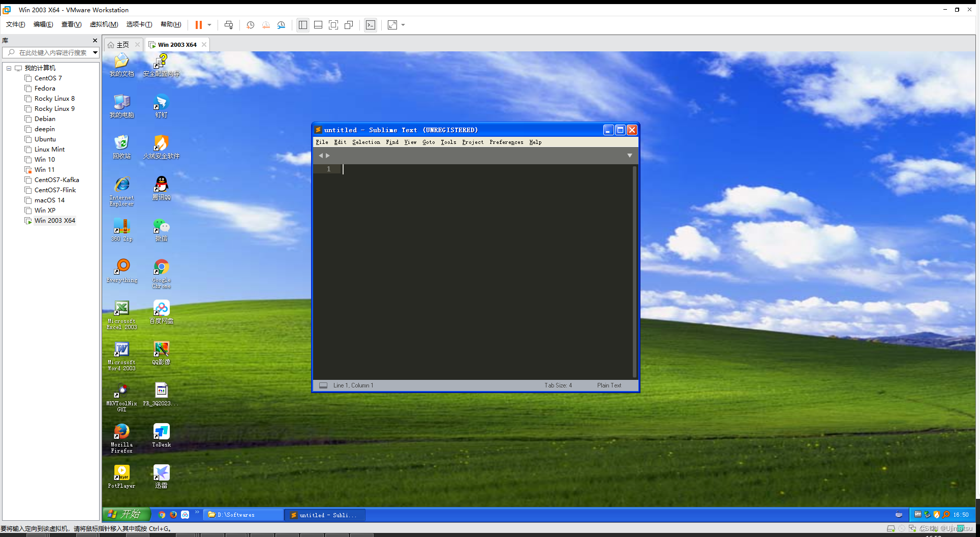Viewport: 980px width, 537px height.
Task: Toggle the thumbnail bar view icon
Action: [318, 25]
